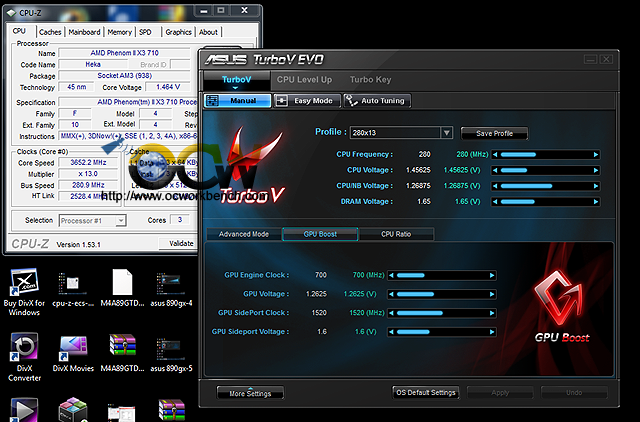Screen dimensions: 640x422
Task: Open Processor #1 selection dropdown in CPU-Z
Action: pyautogui.click(x=120, y=221)
